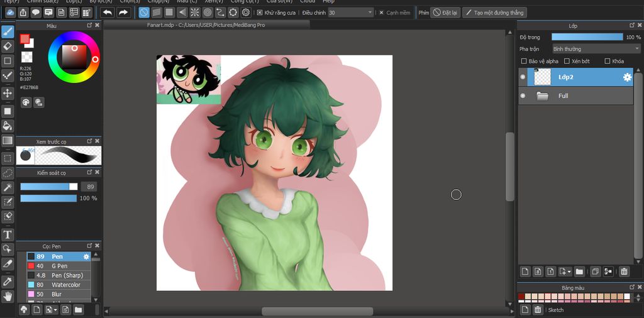
Task: Turn on radial snap guide
Action: (195, 13)
